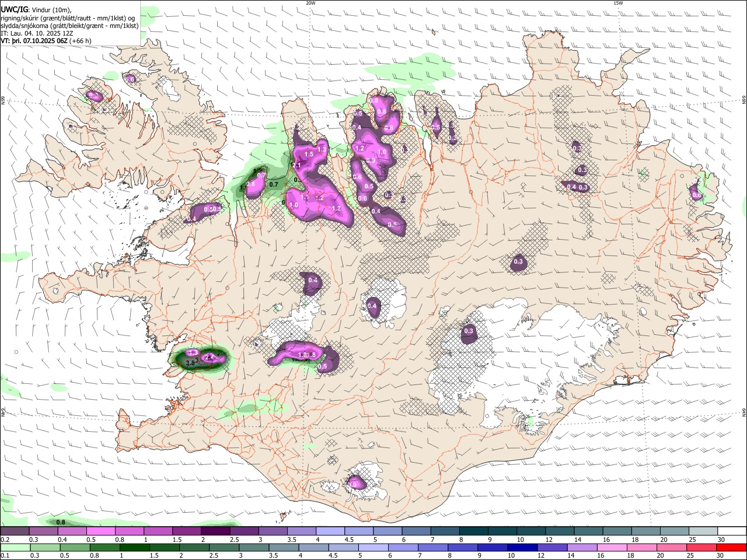
Task: Click the title text "UWC/IG: Vindur (10m)"
Action: (36, 10)
